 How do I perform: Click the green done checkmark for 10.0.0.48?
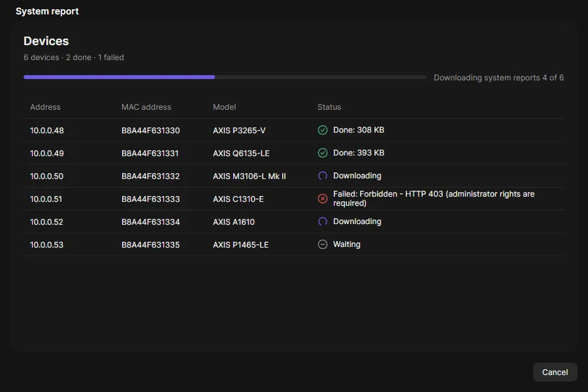pyautogui.click(x=323, y=130)
